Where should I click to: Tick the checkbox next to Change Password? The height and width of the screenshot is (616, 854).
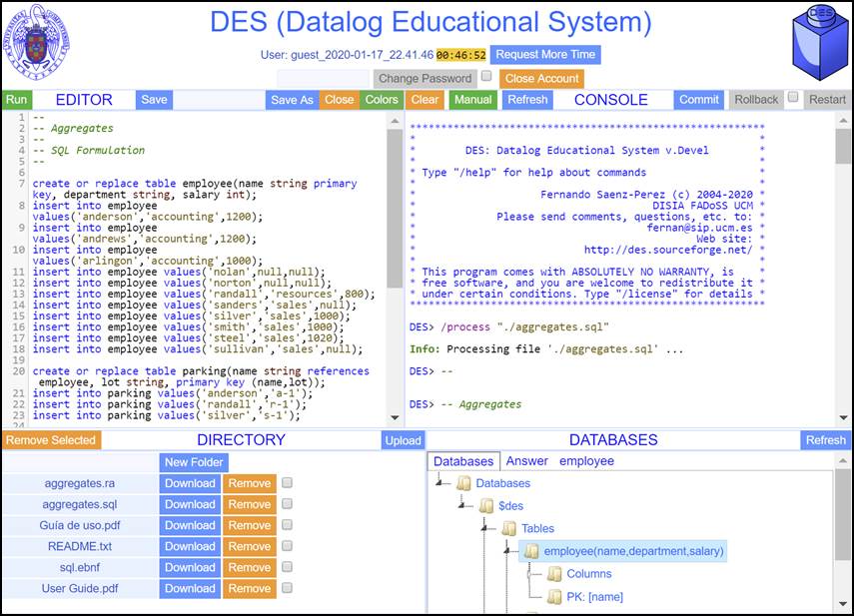[486, 76]
